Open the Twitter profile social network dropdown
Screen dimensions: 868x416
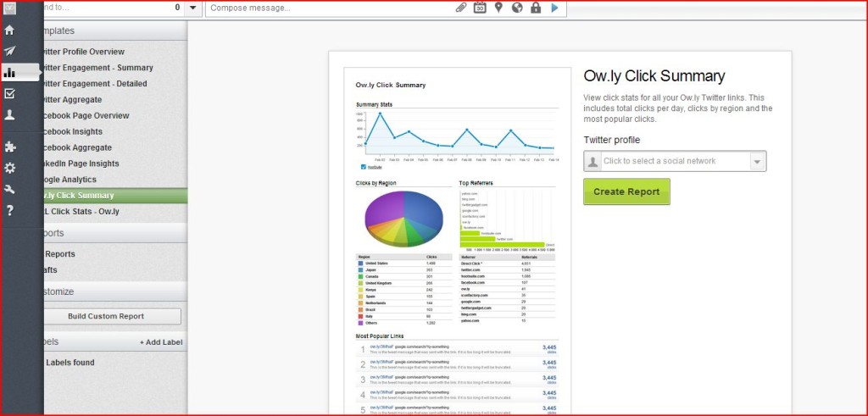[x=675, y=161]
